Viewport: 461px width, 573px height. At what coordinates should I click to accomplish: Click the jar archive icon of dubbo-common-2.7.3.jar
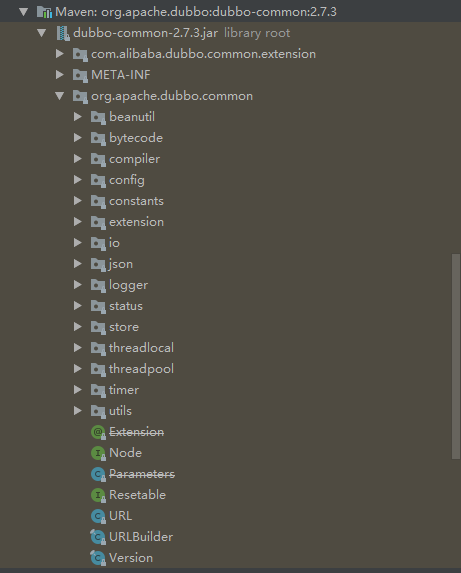coord(63,33)
